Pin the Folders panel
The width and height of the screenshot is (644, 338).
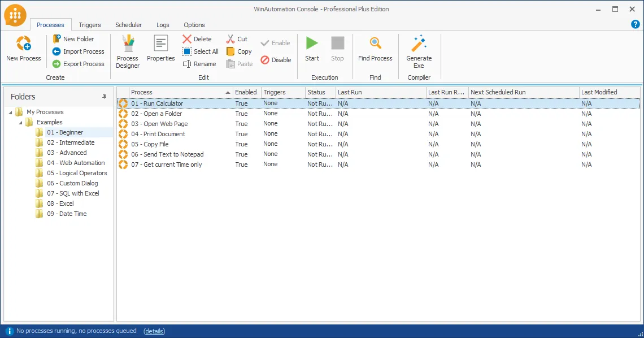pos(104,97)
